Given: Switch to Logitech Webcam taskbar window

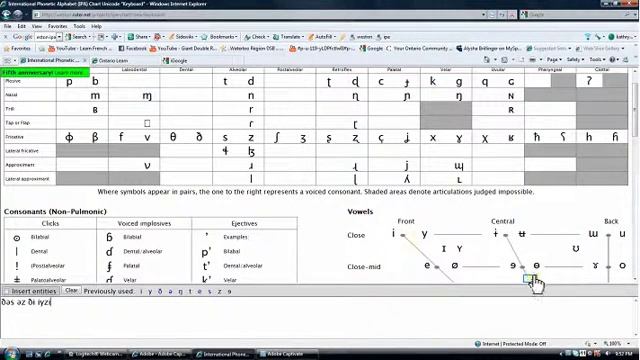Looking at the screenshot, I should [97, 354].
